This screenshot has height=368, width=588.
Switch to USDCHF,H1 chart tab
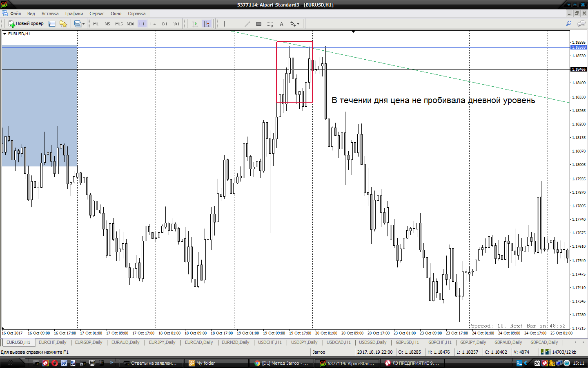pos(270,342)
